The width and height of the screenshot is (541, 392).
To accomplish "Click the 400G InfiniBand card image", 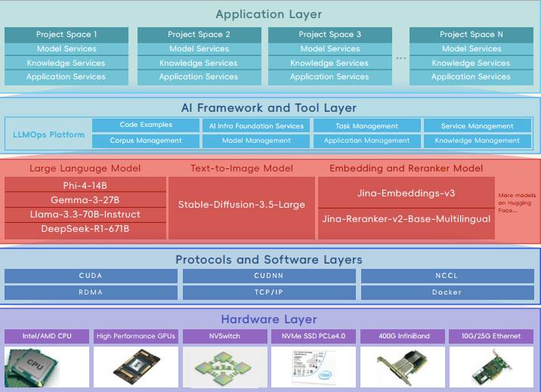I will [x=402, y=366].
